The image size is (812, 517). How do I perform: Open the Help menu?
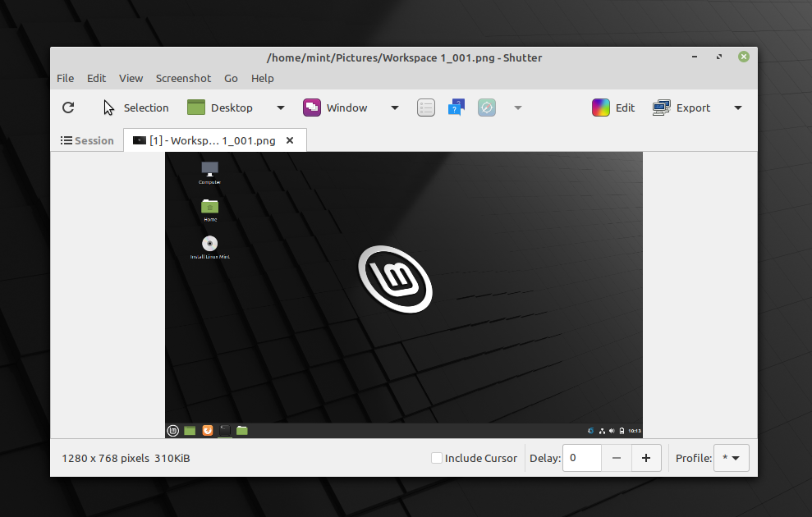(x=263, y=78)
